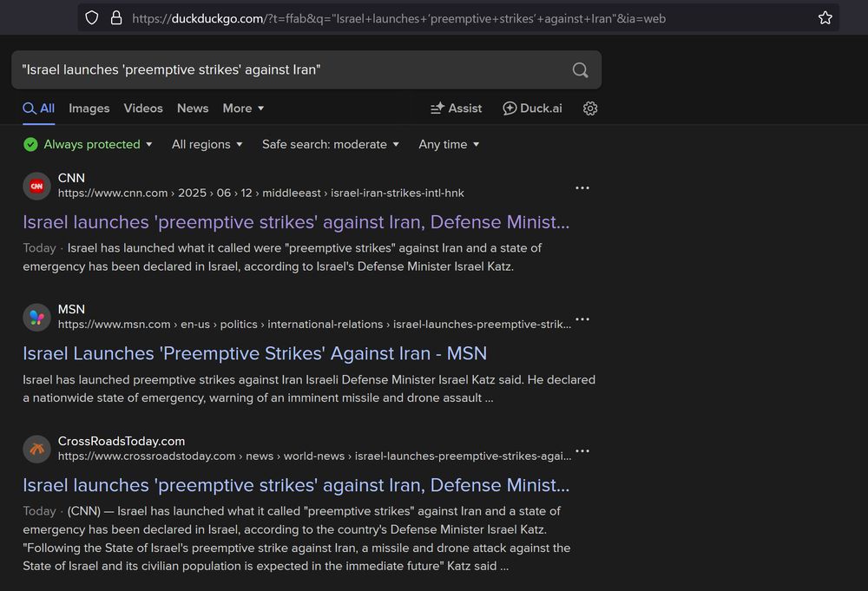Switch to the News tab
The width and height of the screenshot is (868, 591).
tap(193, 108)
